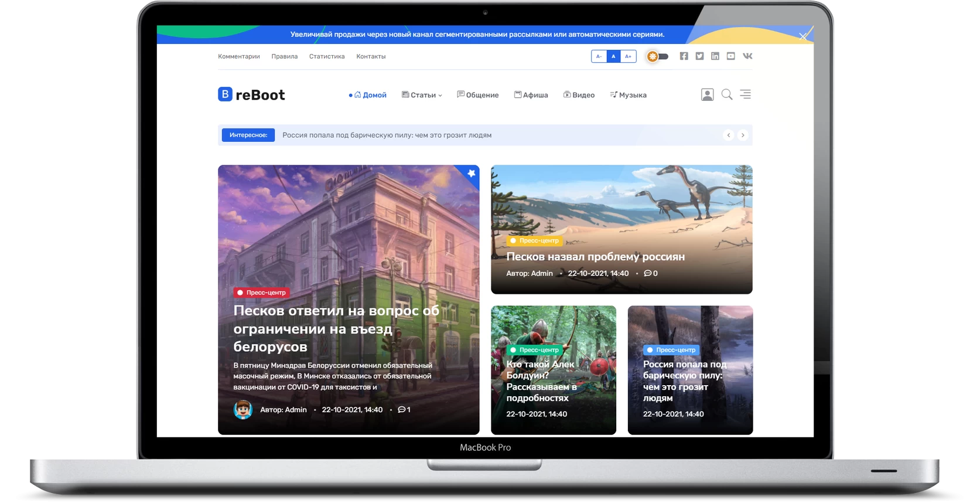Open the red Пресс-центр tag on main article
The height and width of the screenshot is (503, 980).
click(261, 293)
